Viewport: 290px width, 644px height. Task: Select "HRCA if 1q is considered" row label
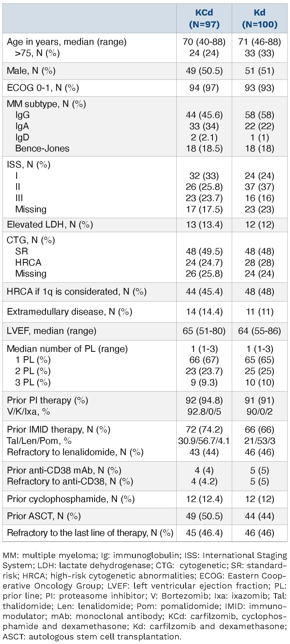[77, 292]
